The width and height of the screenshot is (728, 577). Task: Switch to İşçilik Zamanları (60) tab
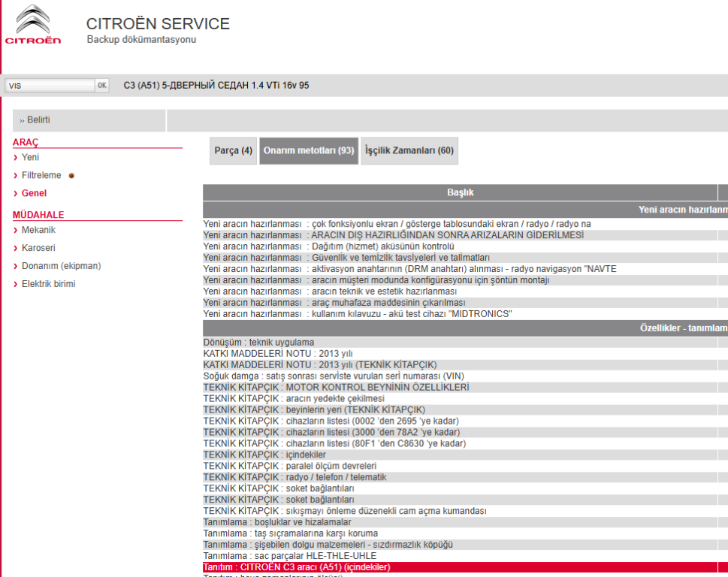(409, 151)
